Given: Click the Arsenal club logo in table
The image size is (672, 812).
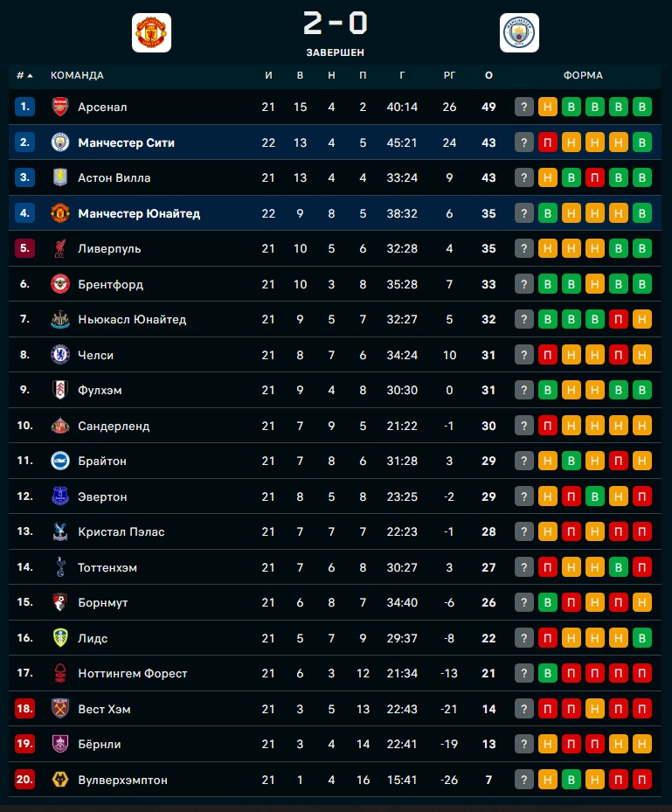Looking at the screenshot, I should pos(60,107).
